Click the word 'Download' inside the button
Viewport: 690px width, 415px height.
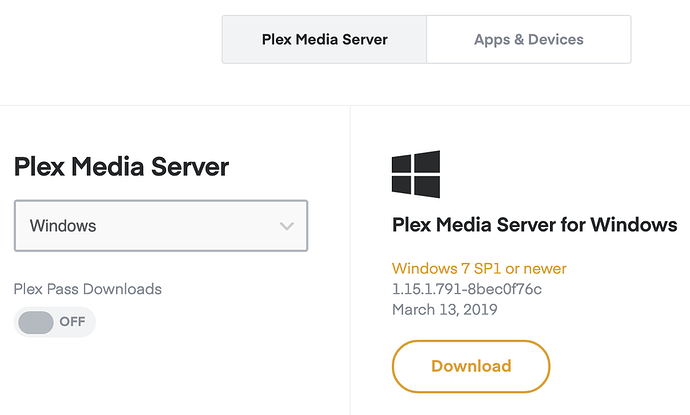tap(471, 366)
